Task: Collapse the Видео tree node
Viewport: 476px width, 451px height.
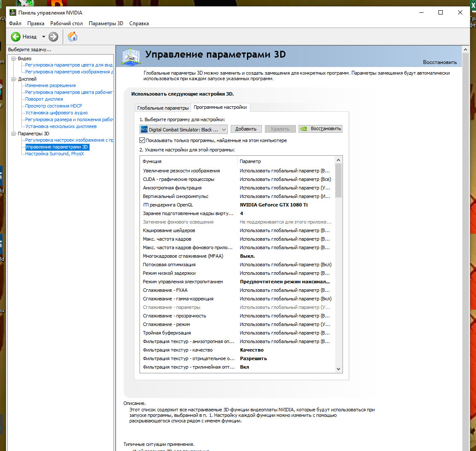Action: pos(13,58)
